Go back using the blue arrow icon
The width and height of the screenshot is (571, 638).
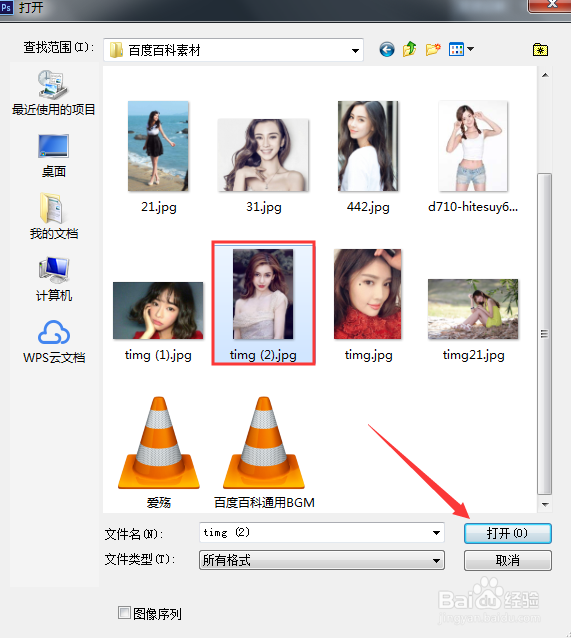point(387,50)
